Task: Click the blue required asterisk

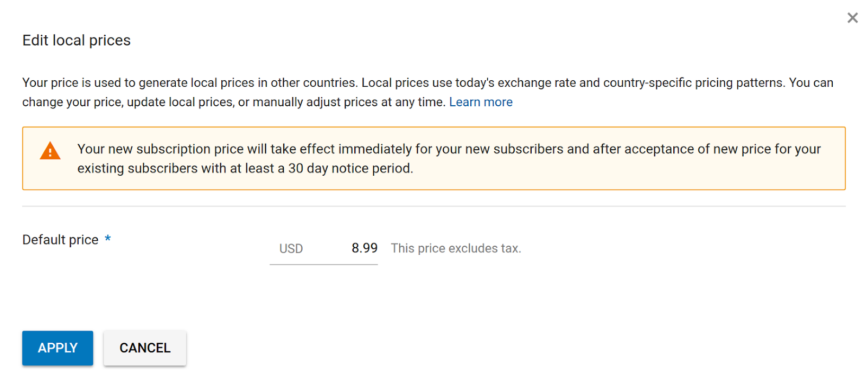Action: click(x=108, y=238)
